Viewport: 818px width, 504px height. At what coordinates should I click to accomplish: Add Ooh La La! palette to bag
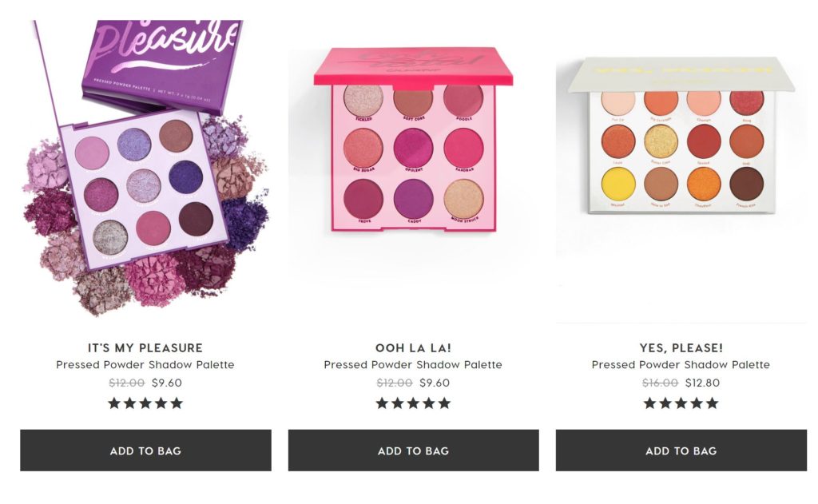click(413, 450)
